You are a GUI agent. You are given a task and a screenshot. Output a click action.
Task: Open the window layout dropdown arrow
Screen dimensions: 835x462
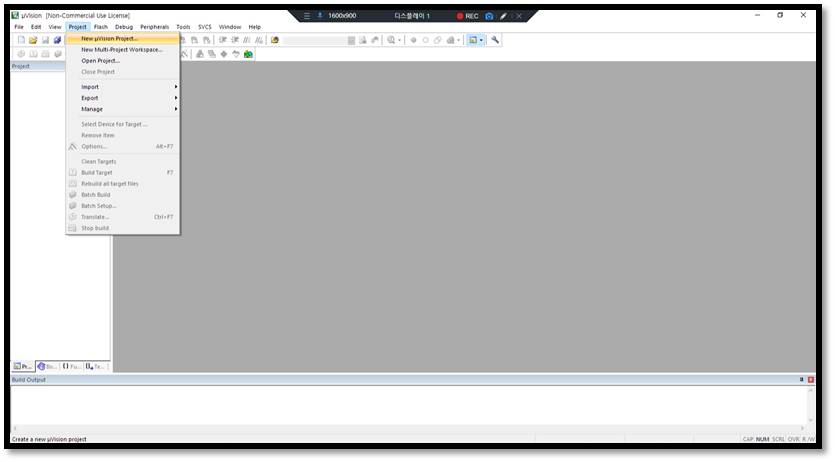[x=481, y=40]
